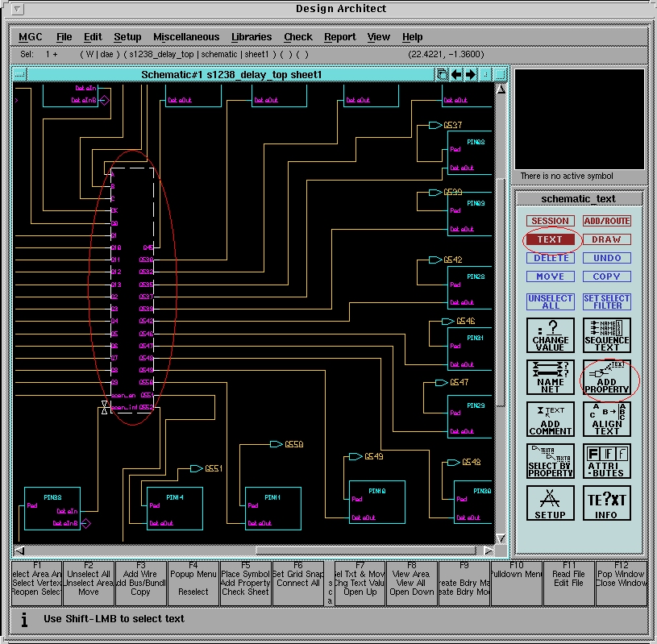Switch palette to ADD/ROUTE mode

click(x=606, y=221)
